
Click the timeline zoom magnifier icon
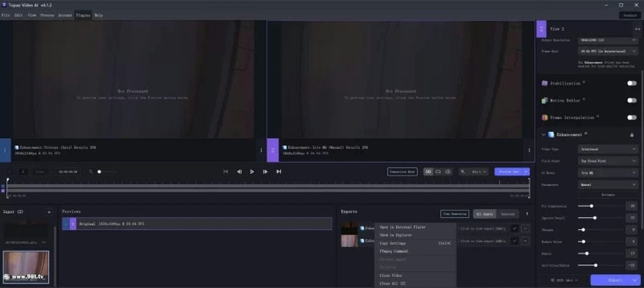click(91, 171)
